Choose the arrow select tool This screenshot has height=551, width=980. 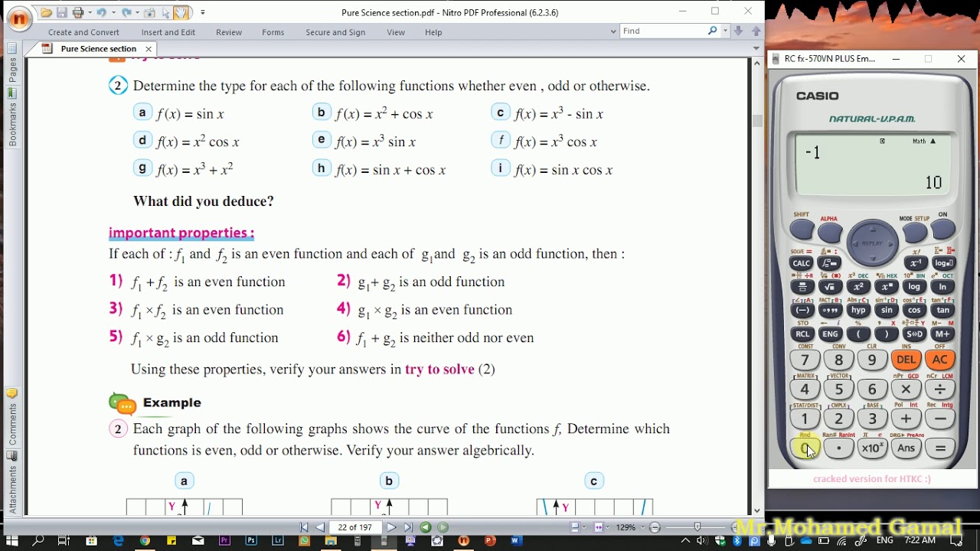(165, 12)
